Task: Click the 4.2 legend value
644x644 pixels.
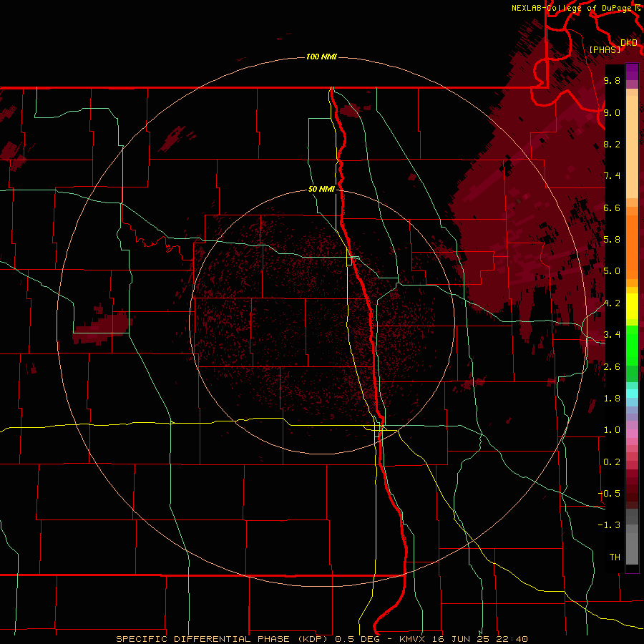Action: coord(612,303)
